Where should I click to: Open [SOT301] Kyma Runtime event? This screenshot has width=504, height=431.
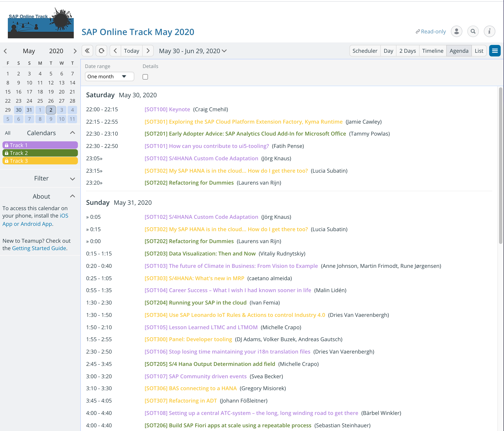pyautogui.click(x=244, y=122)
